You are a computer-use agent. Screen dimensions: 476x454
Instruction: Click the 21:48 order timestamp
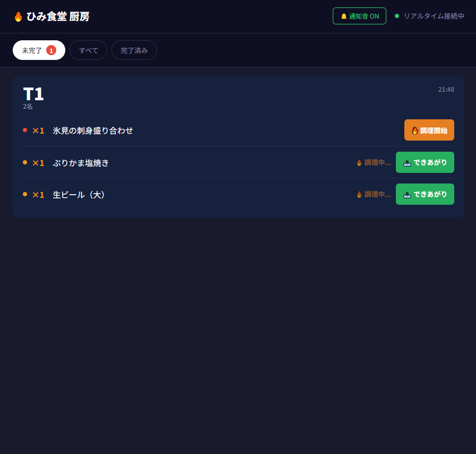tap(446, 90)
